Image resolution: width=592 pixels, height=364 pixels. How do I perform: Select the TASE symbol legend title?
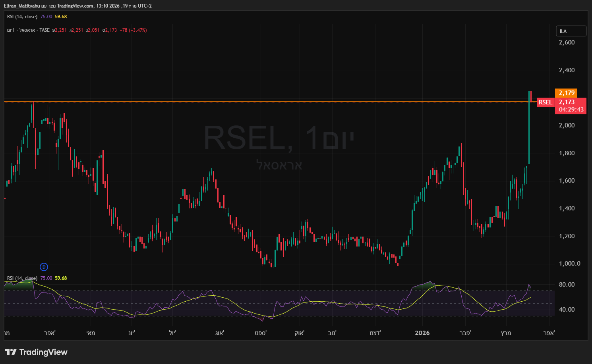coord(29,30)
